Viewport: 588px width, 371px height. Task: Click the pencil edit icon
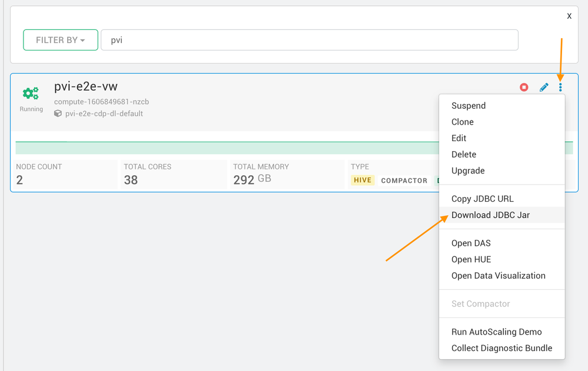[x=544, y=88]
